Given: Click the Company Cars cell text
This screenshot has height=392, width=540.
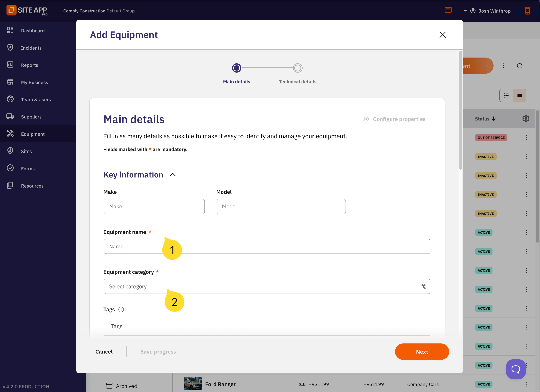Looking at the screenshot, I should (x=423, y=384).
